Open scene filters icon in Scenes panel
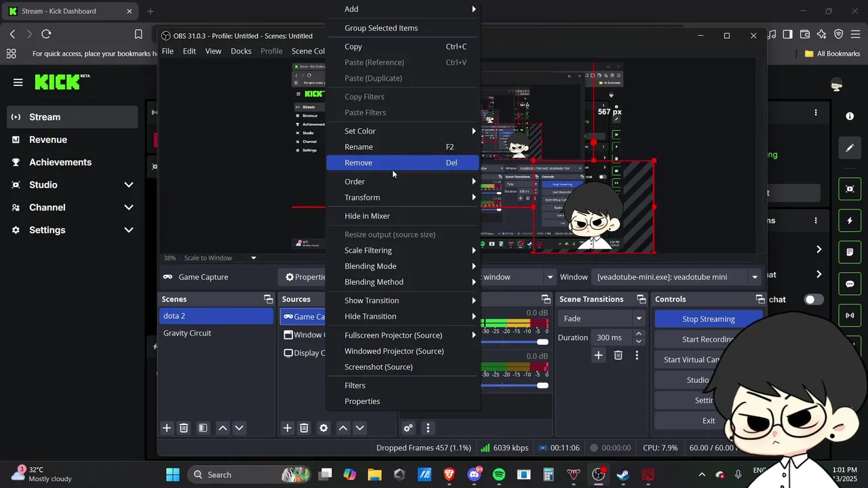 click(x=203, y=428)
